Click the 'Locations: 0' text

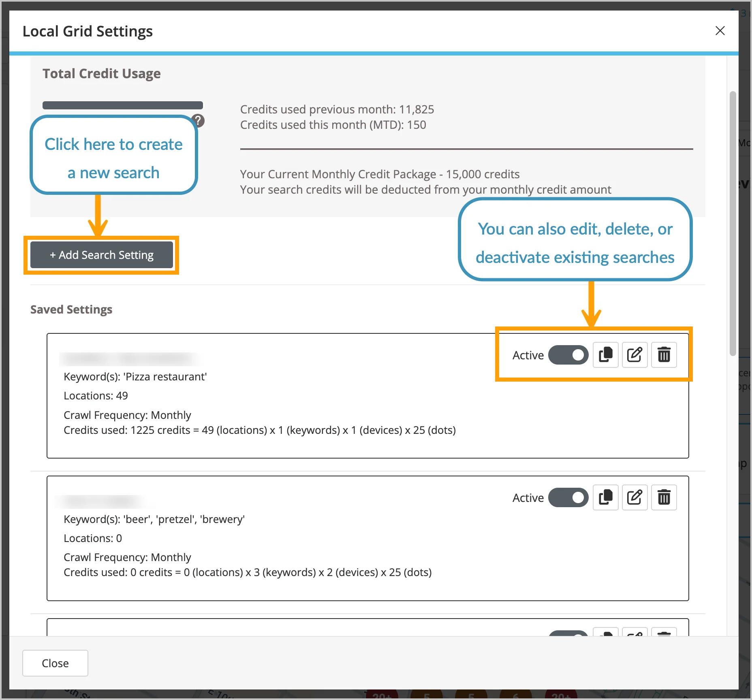coord(93,538)
